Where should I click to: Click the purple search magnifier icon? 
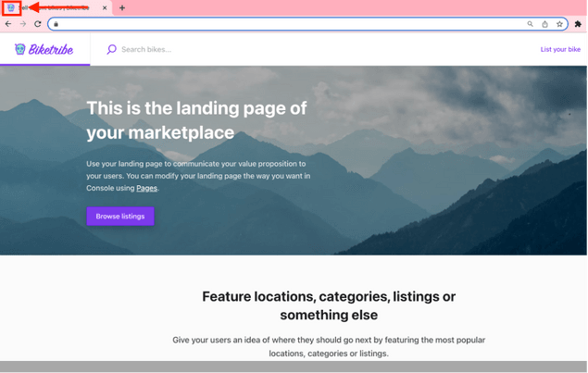point(112,49)
